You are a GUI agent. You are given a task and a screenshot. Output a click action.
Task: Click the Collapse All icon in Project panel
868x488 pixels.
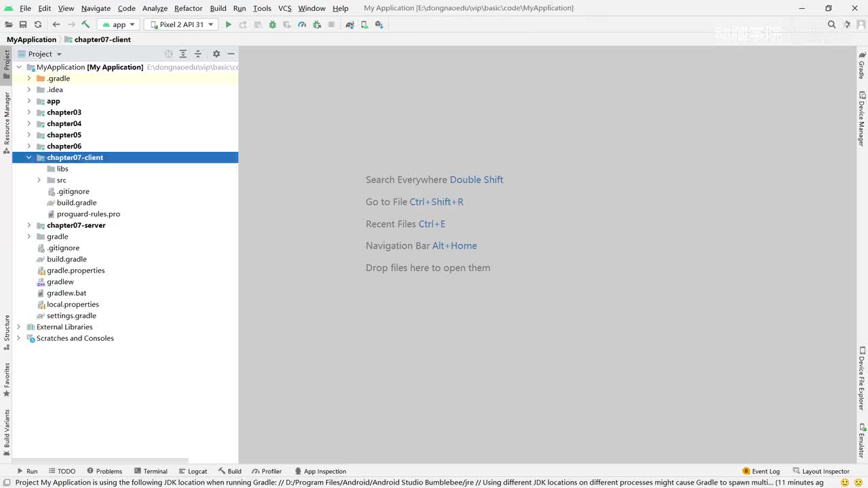pos(198,54)
